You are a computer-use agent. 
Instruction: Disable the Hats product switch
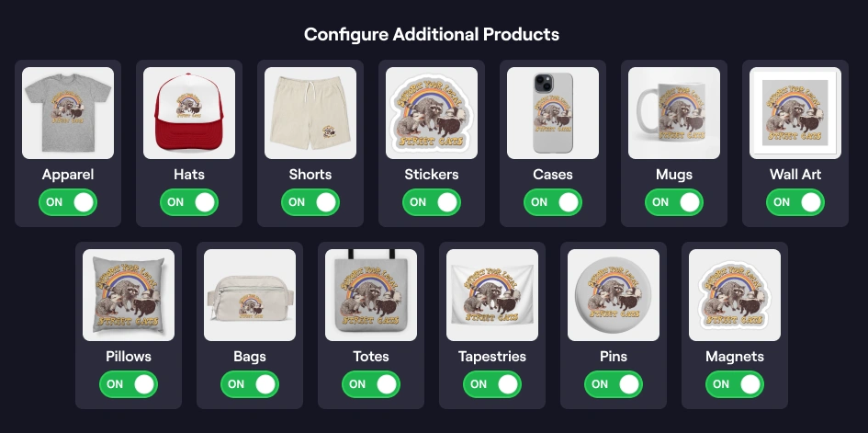pyautogui.click(x=189, y=202)
